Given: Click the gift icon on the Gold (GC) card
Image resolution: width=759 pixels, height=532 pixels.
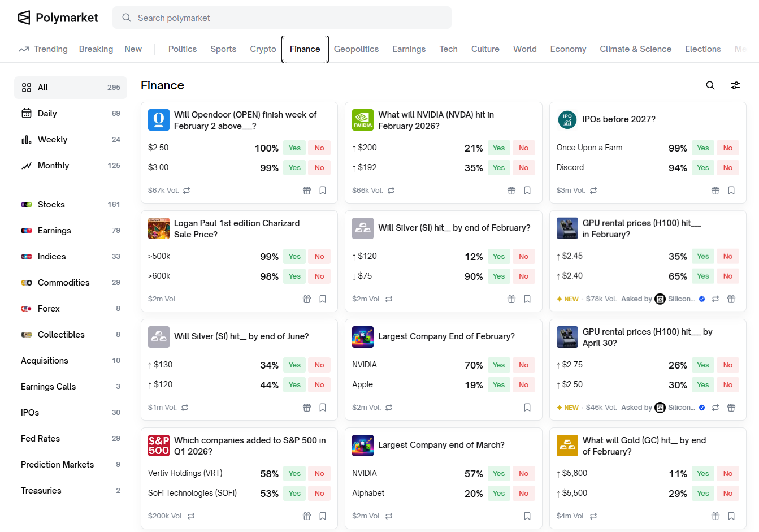Looking at the screenshot, I should point(715,516).
